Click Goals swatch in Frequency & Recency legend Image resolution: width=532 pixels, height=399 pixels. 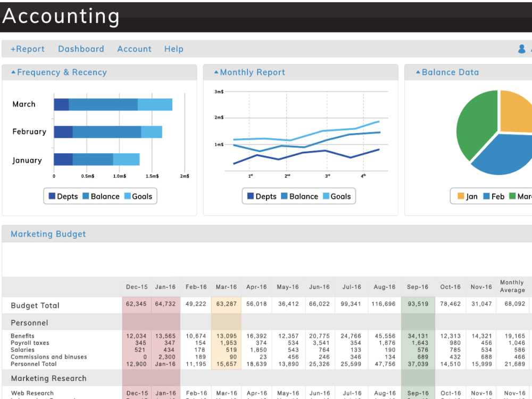[128, 196]
